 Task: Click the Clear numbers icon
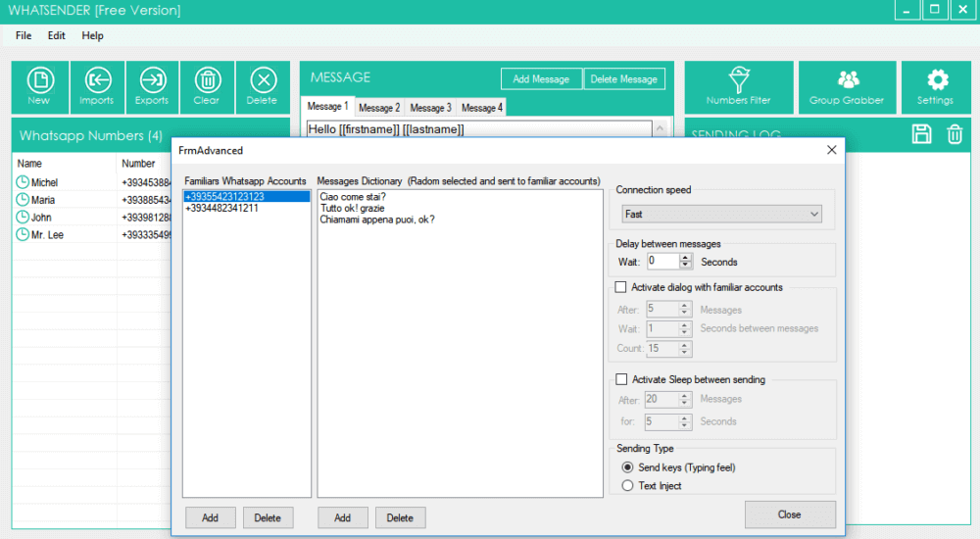(207, 87)
